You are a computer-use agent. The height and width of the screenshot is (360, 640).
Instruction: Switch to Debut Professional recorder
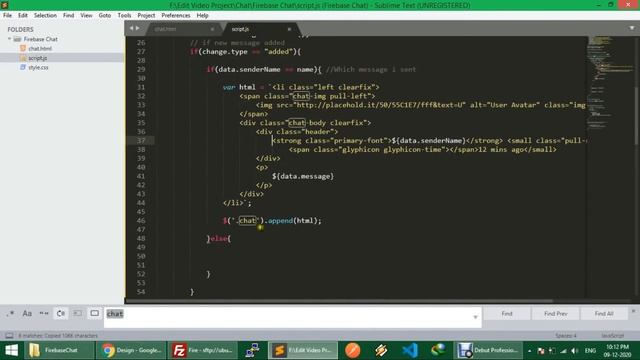(x=489, y=350)
